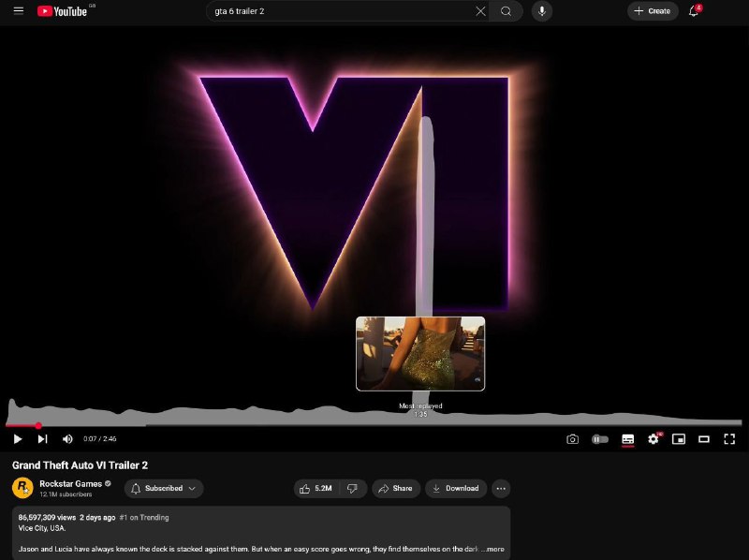Play the video
The height and width of the screenshot is (560, 749).
coord(18,438)
